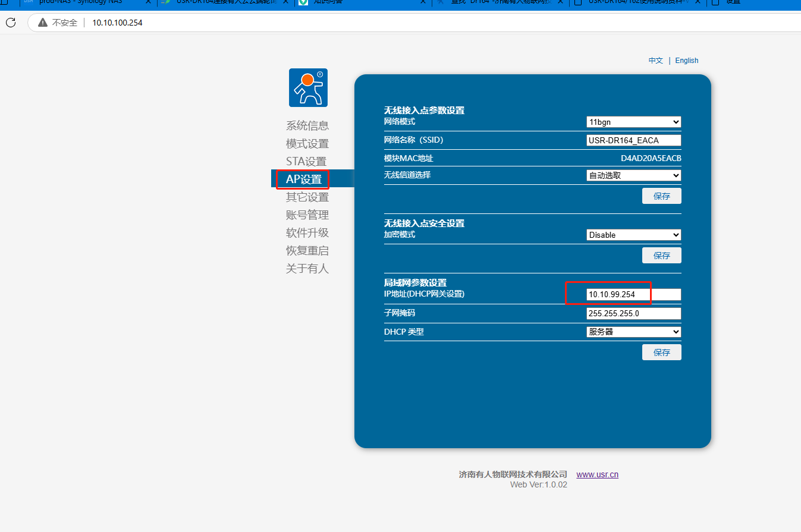
Task: Switch the language to English
Action: pos(686,61)
